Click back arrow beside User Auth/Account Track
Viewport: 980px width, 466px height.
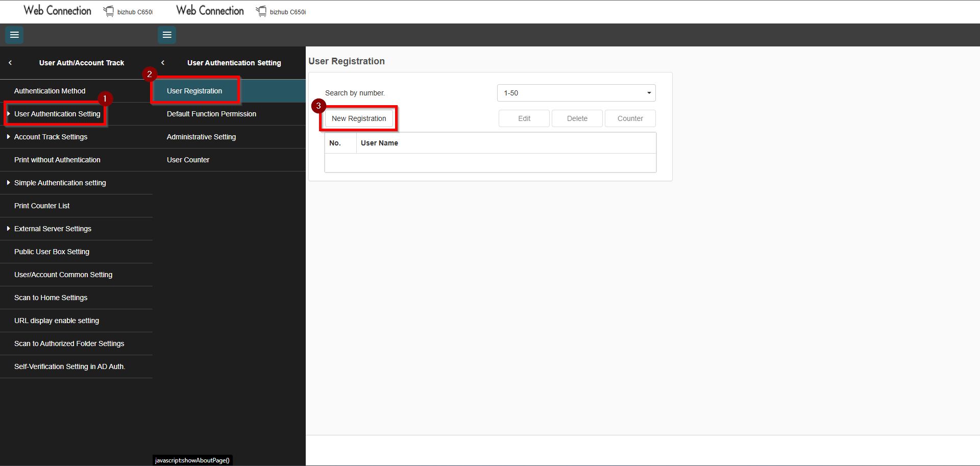[x=10, y=63]
